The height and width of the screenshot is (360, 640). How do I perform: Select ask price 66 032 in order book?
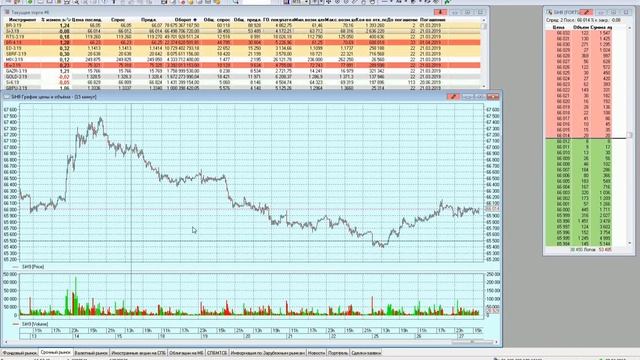pyautogui.click(x=563, y=33)
